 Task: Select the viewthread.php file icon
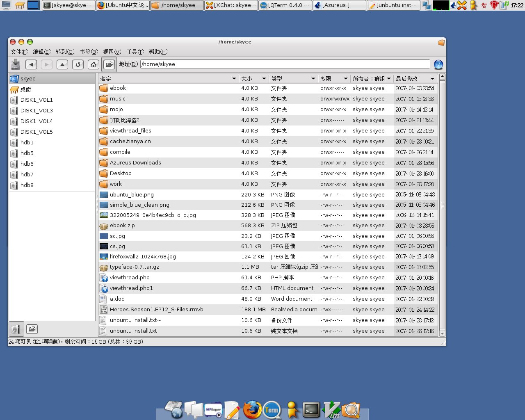coord(104,278)
